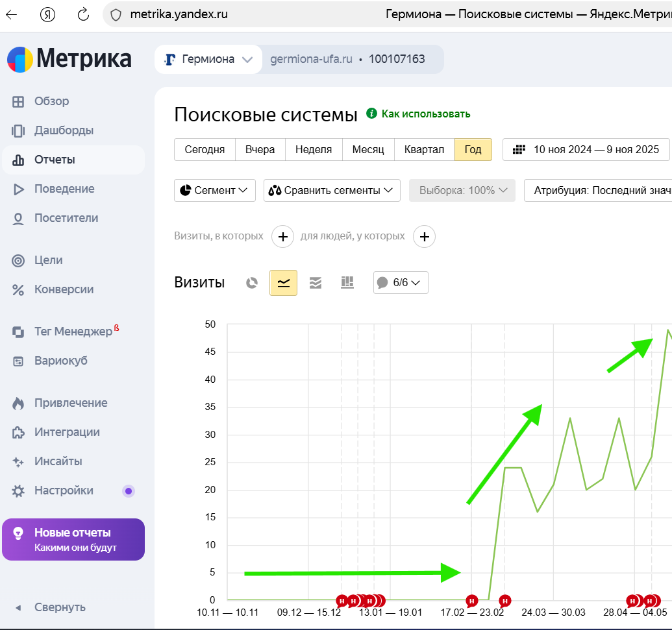Viewport: 672px width, 630px height.
Task: Open the 6/6 annotations dropdown
Action: pos(400,283)
